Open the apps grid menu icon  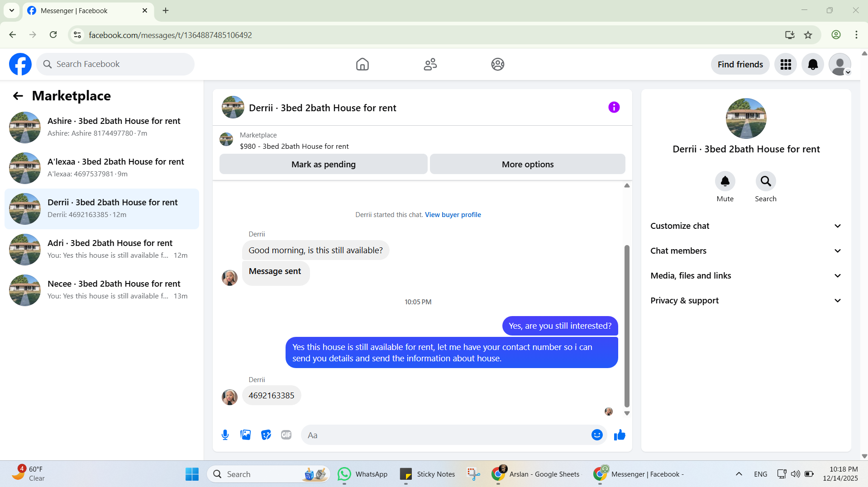pos(786,65)
